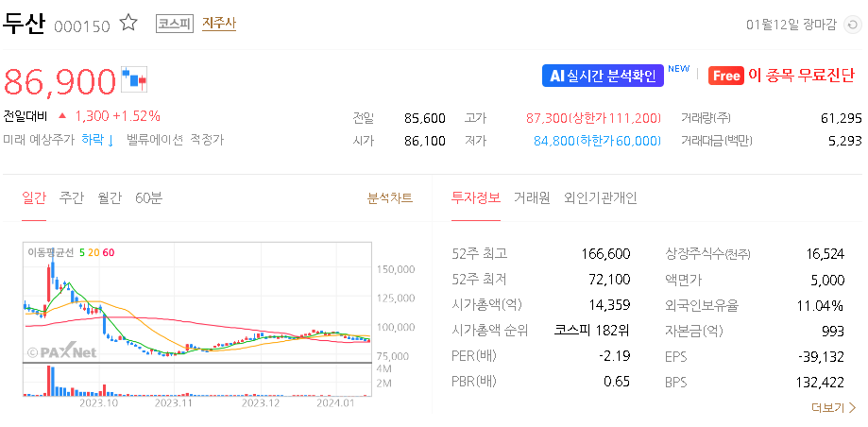868x427 pixels.
Task: Click the candlestick chart icon beside 86,900
Action: coord(134,79)
